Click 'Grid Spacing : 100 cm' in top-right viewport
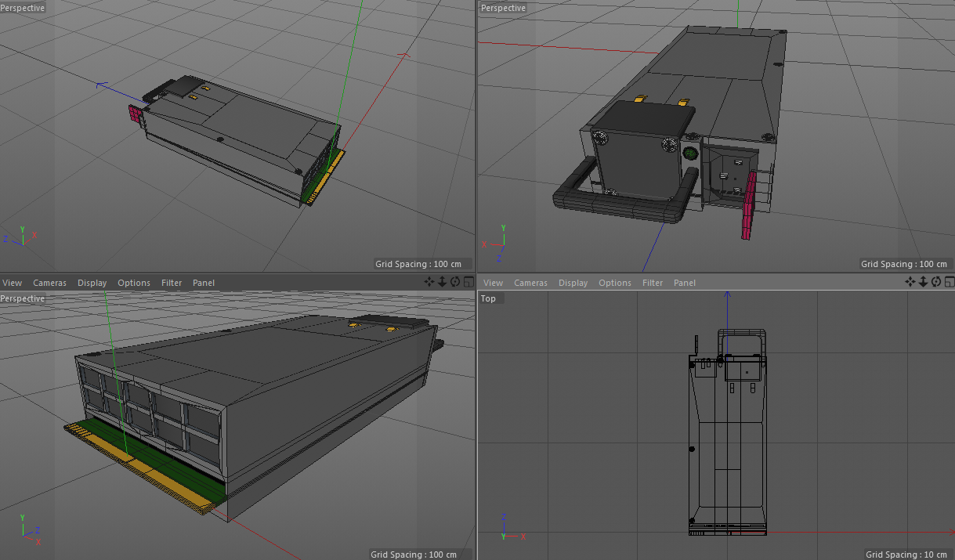955x560 pixels. [905, 264]
